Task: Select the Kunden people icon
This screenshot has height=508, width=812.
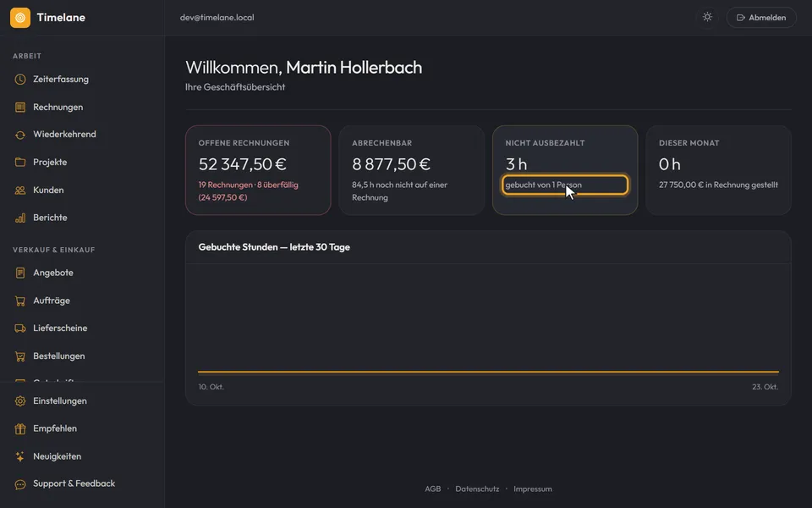Action: click(x=20, y=190)
